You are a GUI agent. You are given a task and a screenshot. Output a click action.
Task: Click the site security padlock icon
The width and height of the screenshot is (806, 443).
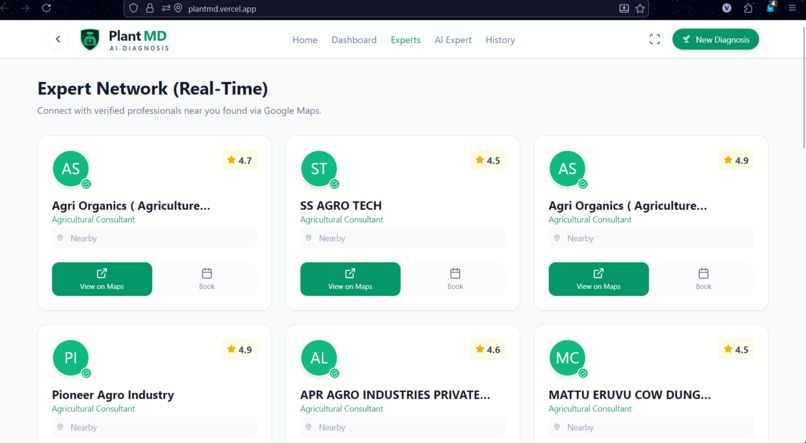pyautogui.click(x=150, y=8)
